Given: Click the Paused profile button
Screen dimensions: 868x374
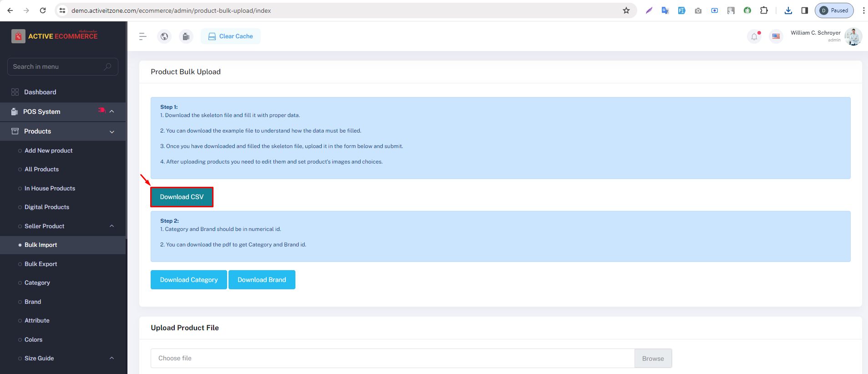Looking at the screenshot, I should click(x=834, y=10).
